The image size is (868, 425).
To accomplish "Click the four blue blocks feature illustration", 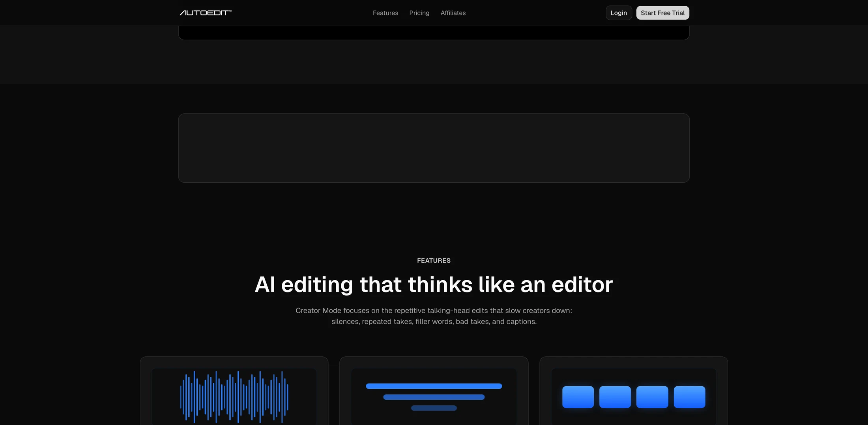I will (634, 397).
